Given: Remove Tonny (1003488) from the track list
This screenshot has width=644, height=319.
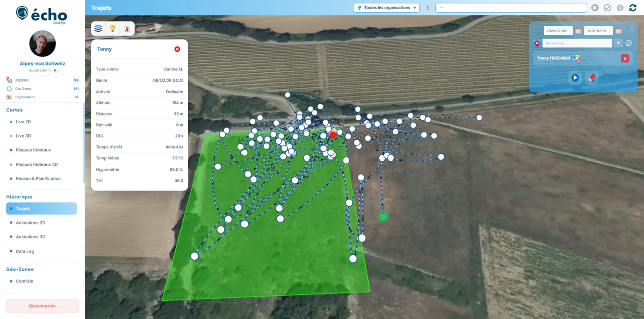Looking at the screenshot, I should click(x=625, y=58).
